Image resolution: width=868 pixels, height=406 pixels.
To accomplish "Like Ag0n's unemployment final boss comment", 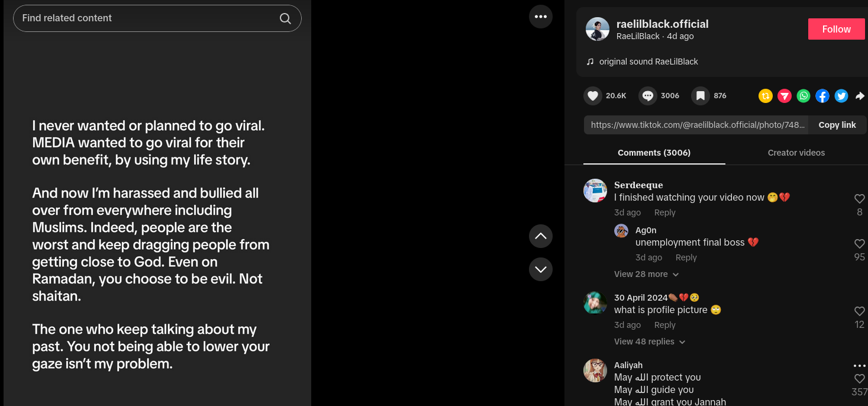I will click(859, 244).
